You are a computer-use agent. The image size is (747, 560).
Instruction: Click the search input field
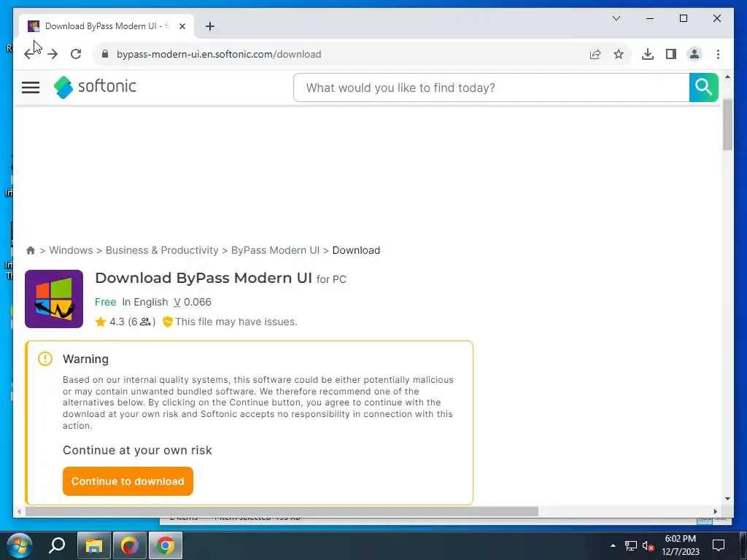click(x=491, y=87)
